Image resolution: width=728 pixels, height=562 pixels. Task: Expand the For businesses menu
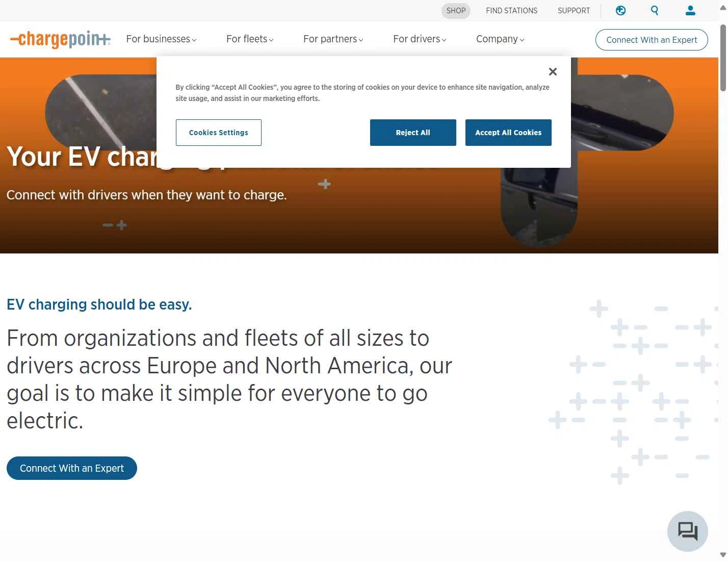(x=161, y=39)
